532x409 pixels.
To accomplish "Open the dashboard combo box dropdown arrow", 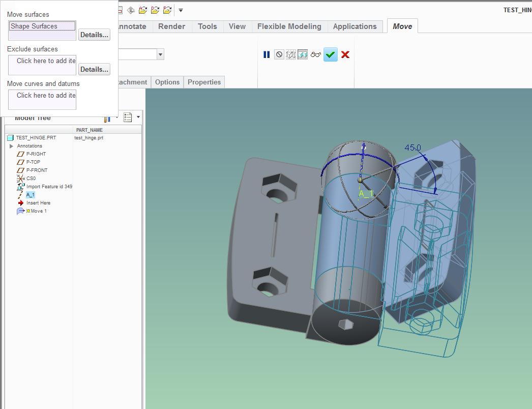I will click(x=161, y=54).
